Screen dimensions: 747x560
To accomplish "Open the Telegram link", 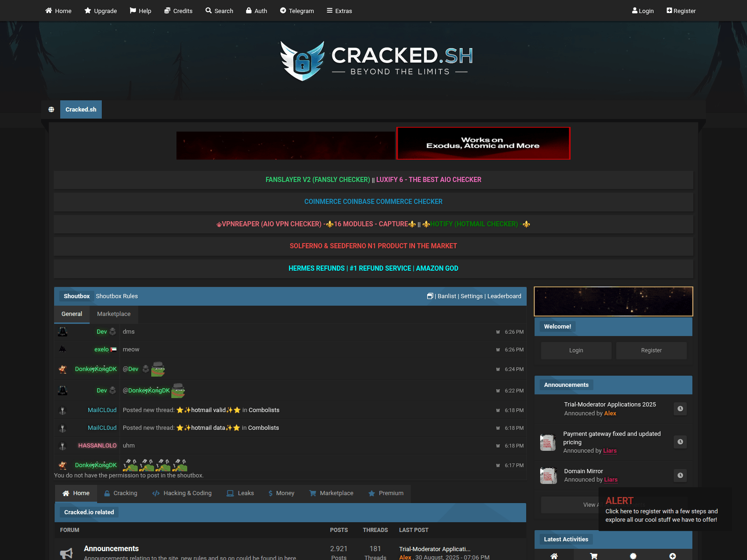I will pyautogui.click(x=297, y=11).
